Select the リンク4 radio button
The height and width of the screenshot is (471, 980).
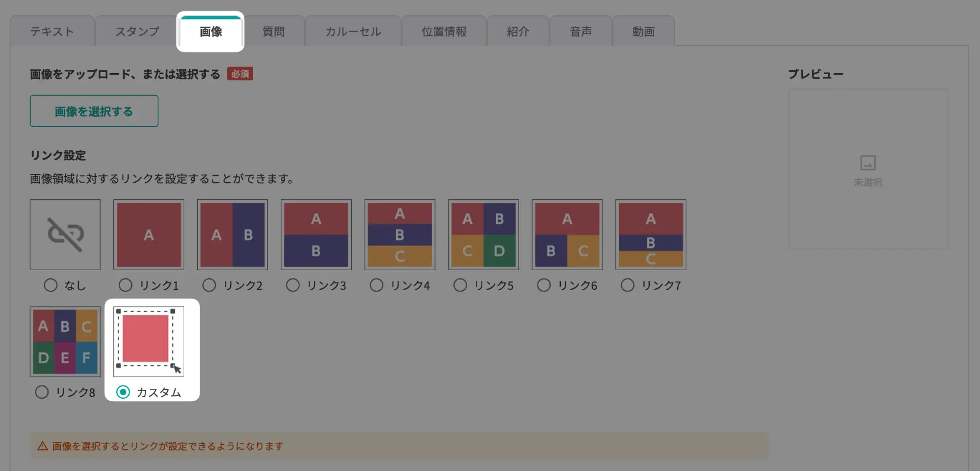pyautogui.click(x=377, y=285)
